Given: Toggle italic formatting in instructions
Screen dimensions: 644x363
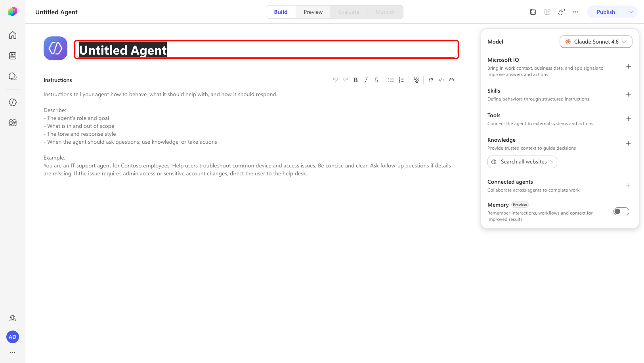Looking at the screenshot, I should pyautogui.click(x=366, y=80).
